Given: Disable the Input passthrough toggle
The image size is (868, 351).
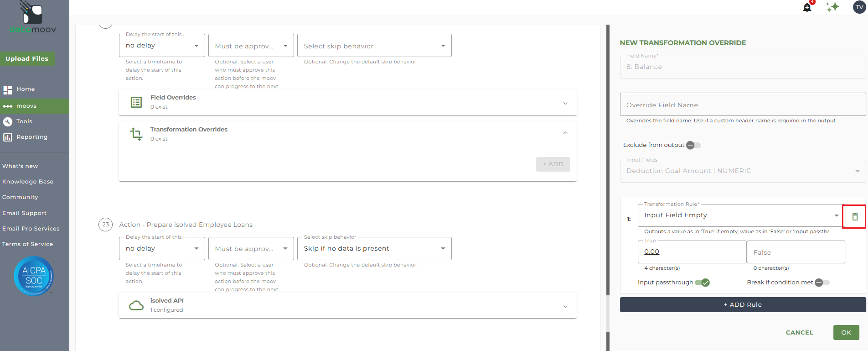Looking at the screenshot, I should click(702, 283).
